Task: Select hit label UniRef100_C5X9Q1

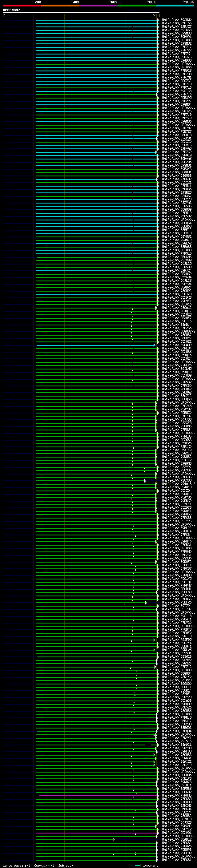Action: pyautogui.click(x=177, y=833)
